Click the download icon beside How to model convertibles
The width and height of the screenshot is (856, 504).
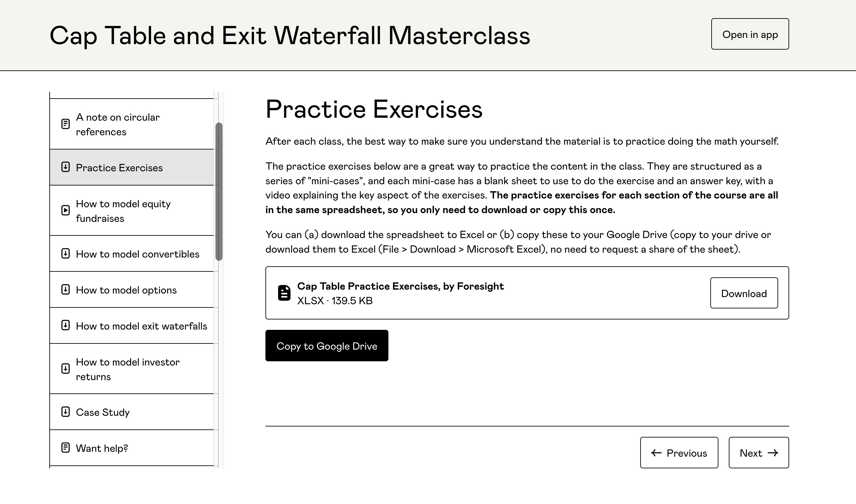[x=65, y=254]
